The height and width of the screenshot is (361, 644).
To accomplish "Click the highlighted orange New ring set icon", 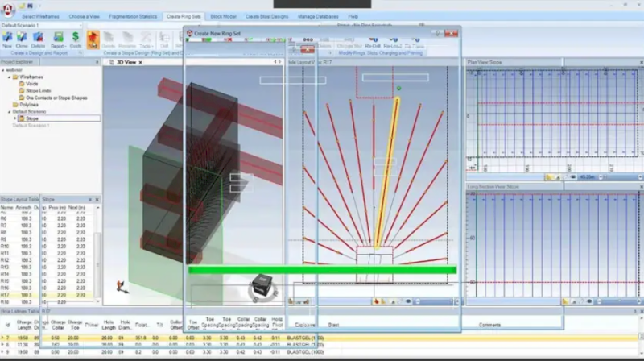I will [93, 39].
